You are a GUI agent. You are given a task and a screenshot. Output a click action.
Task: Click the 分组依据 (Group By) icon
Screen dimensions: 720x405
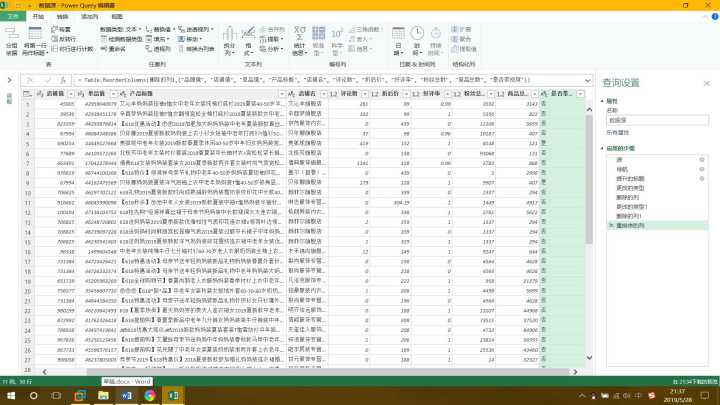click(12, 43)
